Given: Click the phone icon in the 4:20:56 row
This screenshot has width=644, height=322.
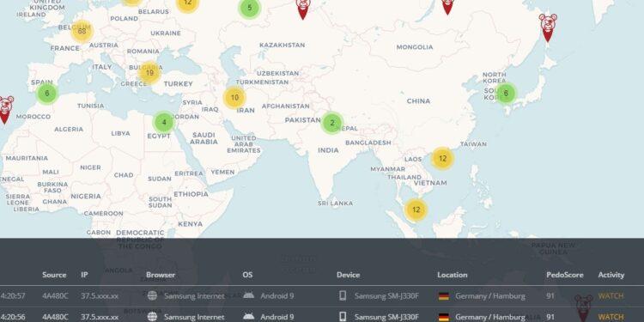Looking at the screenshot, I should tap(343, 317).
